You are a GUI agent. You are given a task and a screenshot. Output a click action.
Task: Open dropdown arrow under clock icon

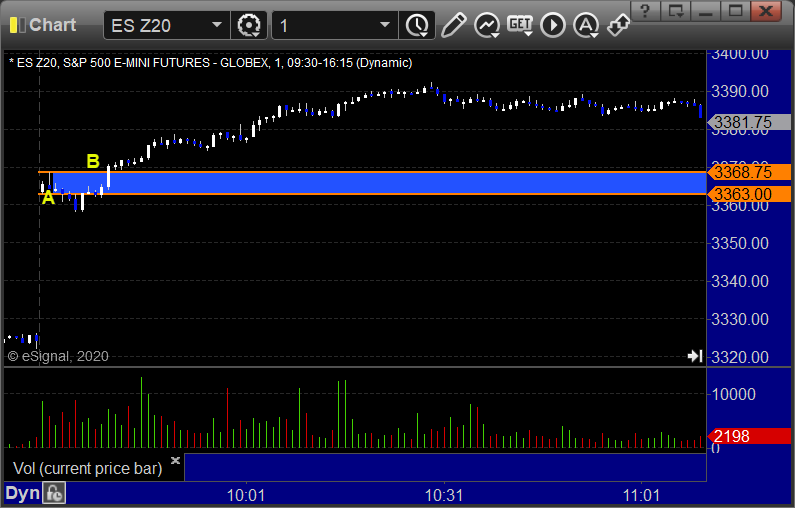pos(425,35)
